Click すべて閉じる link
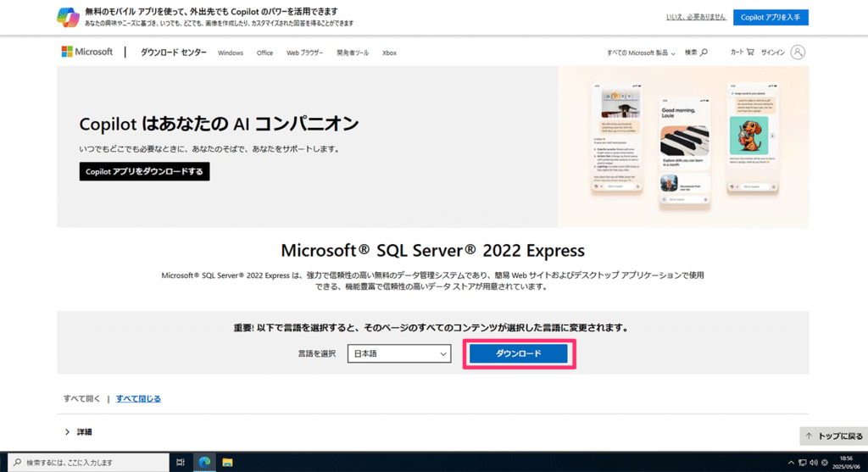Screen dimensions: 868x472 click(x=138, y=398)
